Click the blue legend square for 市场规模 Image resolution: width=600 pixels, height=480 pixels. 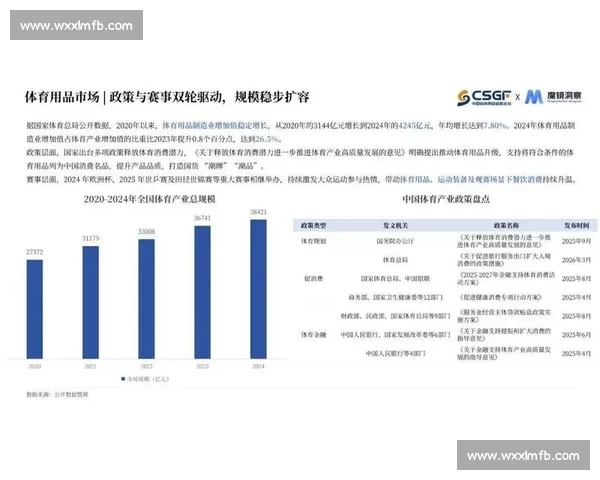point(123,379)
